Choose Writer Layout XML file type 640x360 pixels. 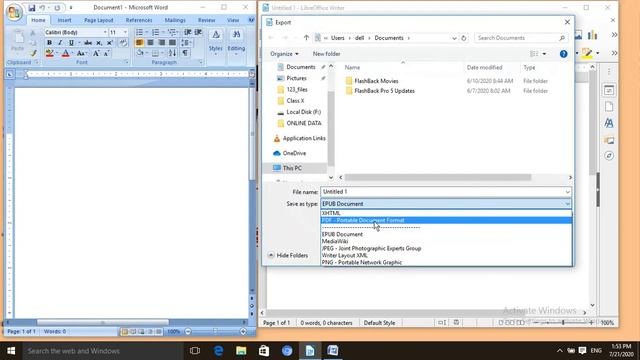446,256
